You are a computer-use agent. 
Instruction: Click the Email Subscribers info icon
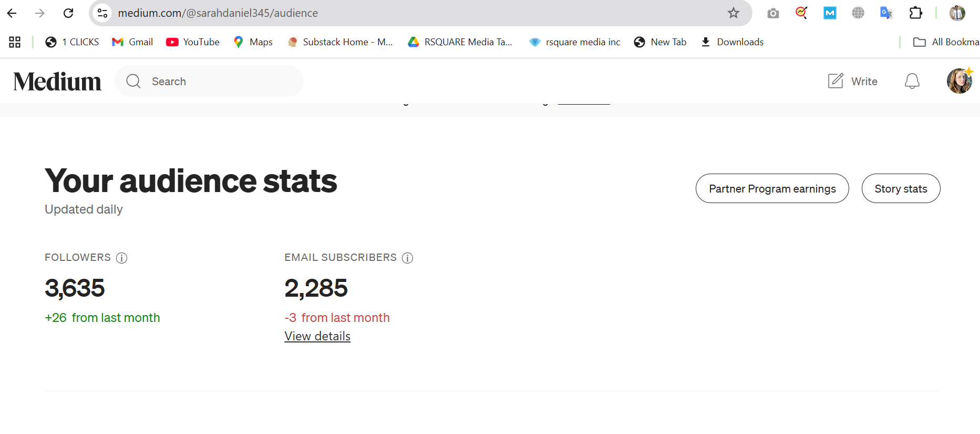pyautogui.click(x=407, y=258)
